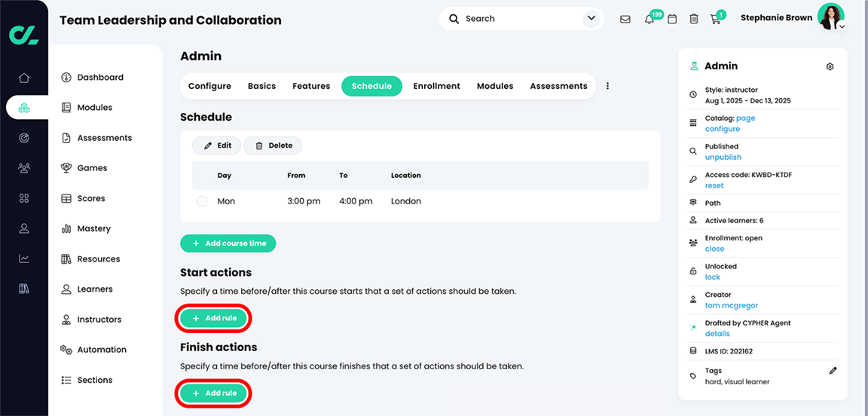Open Automation in course sidebar
Viewport: 868px width, 416px height.
(x=93, y=350)
